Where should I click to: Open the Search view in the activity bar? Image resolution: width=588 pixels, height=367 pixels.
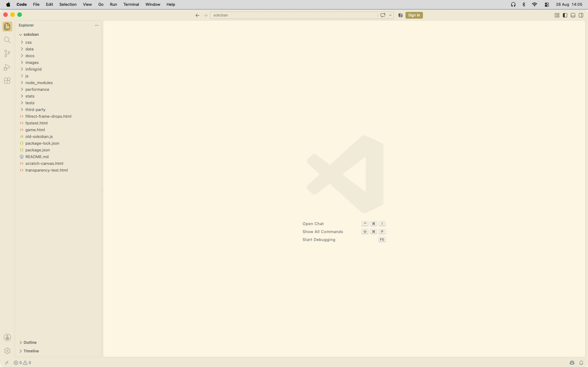click(x=7, y=40)
